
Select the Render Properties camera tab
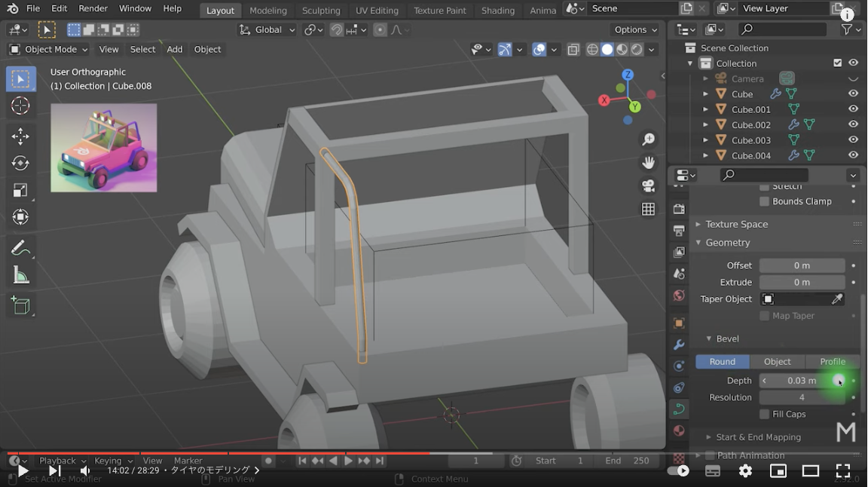pyautogui.click(x=678, y=209)
